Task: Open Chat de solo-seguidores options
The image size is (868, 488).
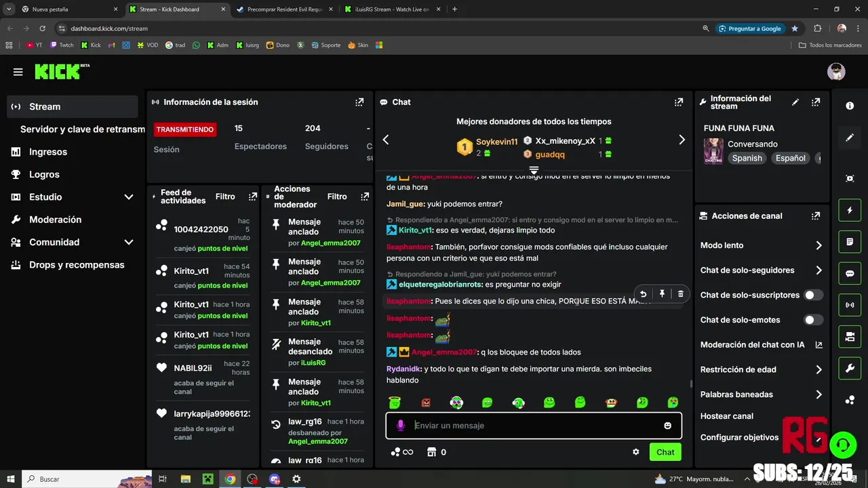Action: [x=762, y=270]
